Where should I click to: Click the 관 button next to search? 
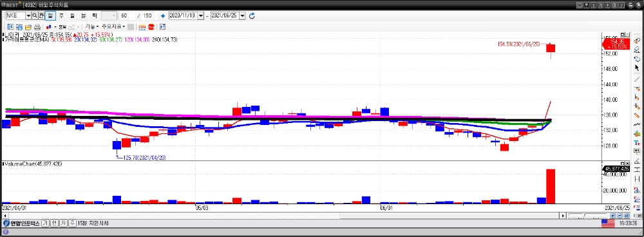pyautogui.click(x=41, y=15)
